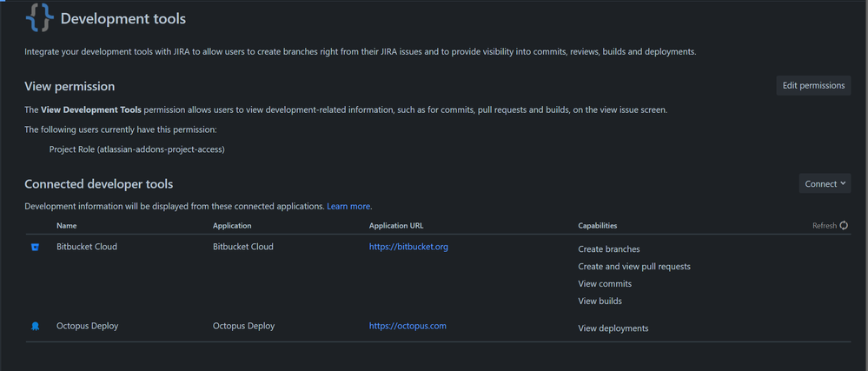Click the View deployments capability
Screen dimensions: 868x371
click(613, 328)
